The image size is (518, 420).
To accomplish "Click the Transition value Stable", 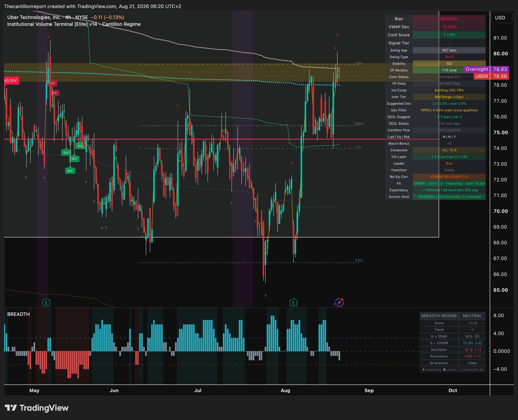I will tap(449, 170).
